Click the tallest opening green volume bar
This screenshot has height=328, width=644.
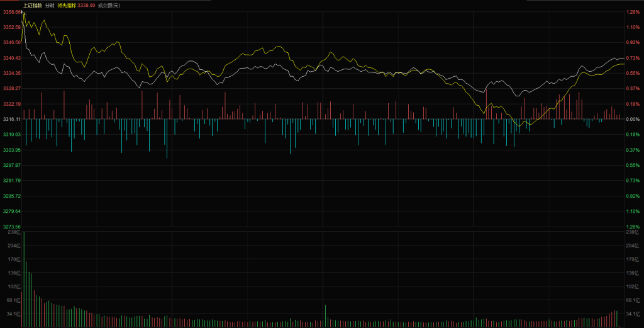tap(24, 279)
